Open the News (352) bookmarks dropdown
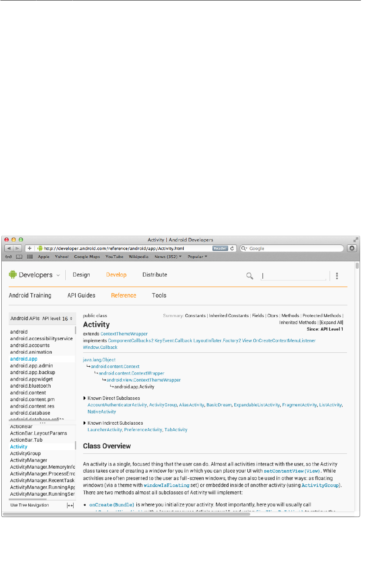The width and height of the screenshot is (384, 588). click(x=168, y=257)
